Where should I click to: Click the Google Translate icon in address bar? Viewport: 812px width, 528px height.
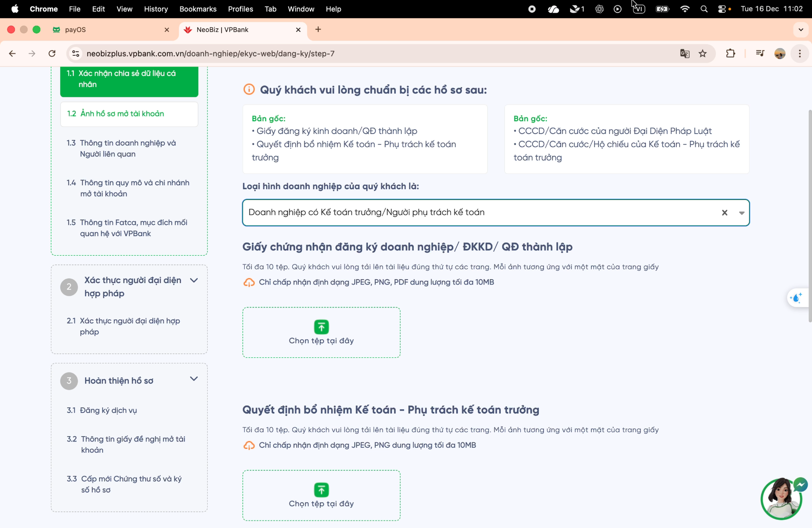pos(684,54)
